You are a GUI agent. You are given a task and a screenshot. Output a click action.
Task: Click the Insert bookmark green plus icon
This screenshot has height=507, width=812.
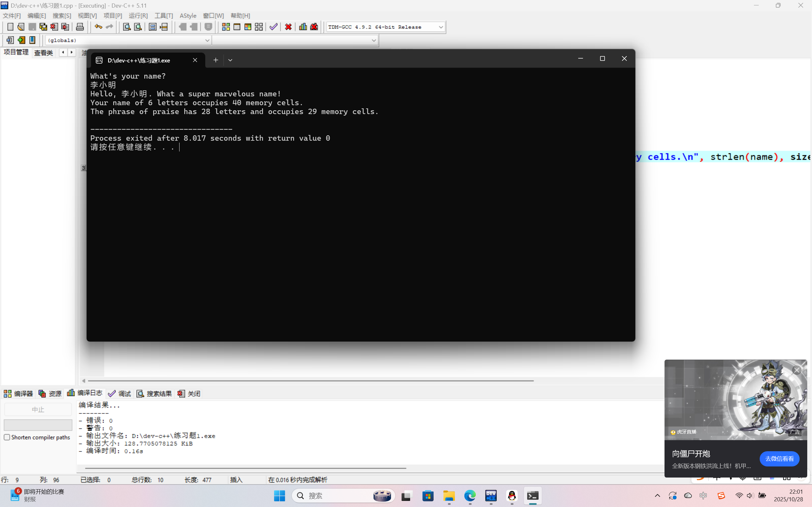[x=21, y=40]
